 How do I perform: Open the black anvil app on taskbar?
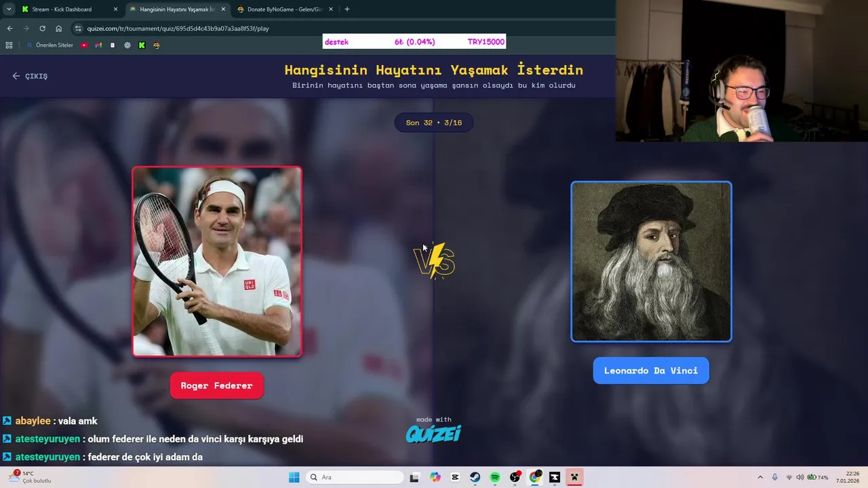[x=555, y=477]
